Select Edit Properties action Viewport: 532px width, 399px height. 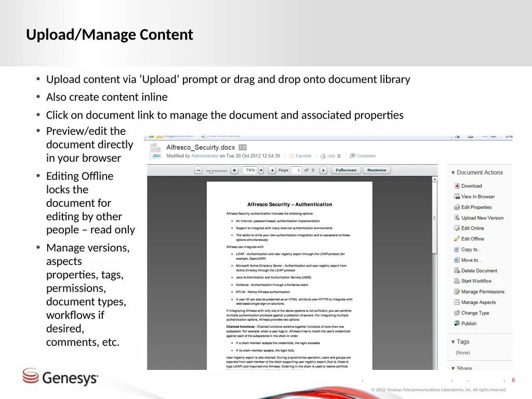click(476, 207)
